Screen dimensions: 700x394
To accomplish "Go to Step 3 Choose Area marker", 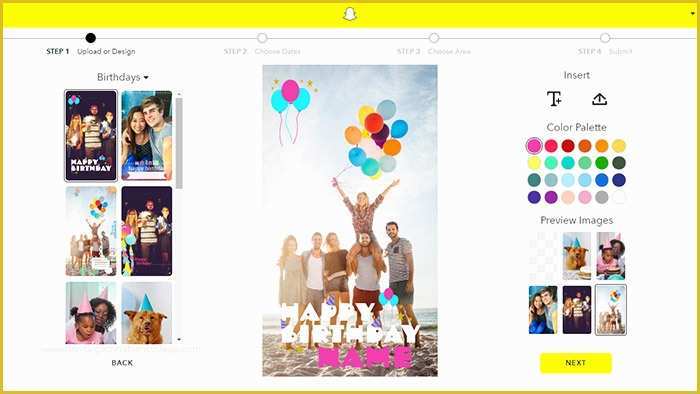I will [433, 38].
